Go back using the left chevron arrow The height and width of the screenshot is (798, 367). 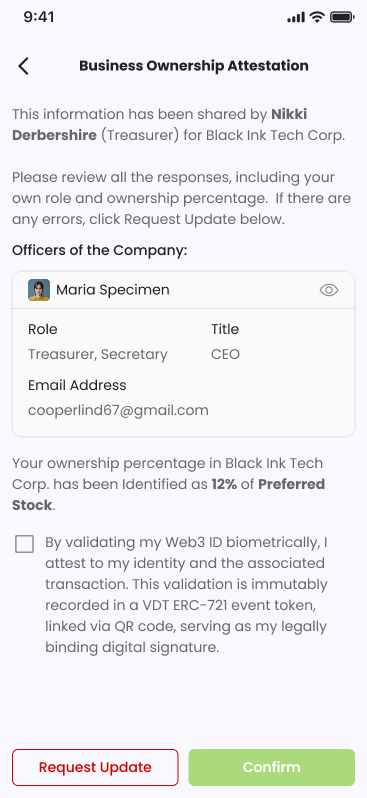pos(23,66)
